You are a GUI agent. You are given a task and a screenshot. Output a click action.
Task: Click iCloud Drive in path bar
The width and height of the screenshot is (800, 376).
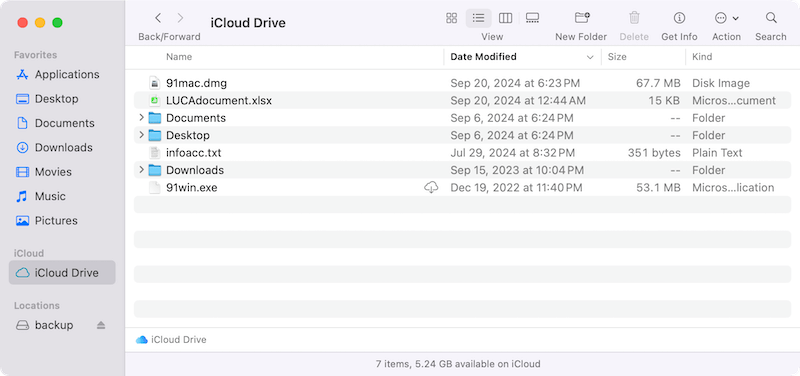(x=171, y=340)
